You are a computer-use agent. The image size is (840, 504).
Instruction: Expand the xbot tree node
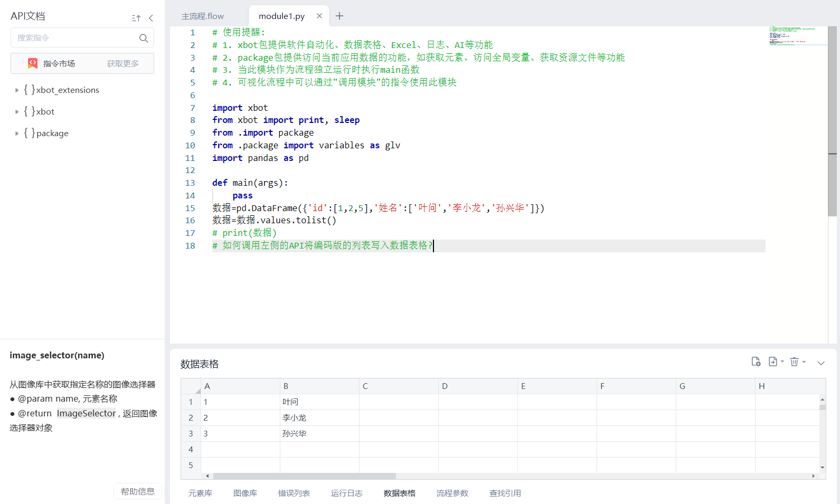(x=17, y=112)
